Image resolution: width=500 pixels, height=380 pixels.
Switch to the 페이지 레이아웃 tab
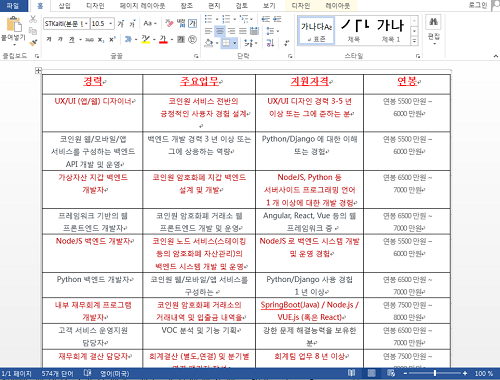pos(142,6)
